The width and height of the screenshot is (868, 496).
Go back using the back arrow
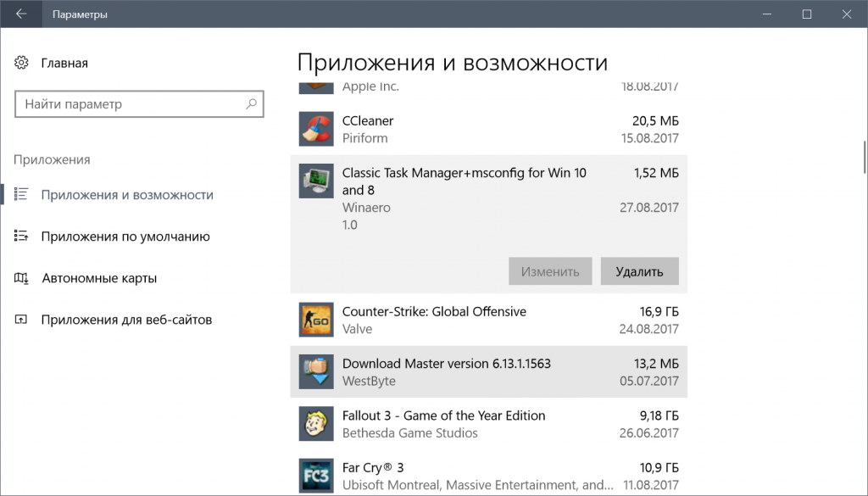click(21, 14)
